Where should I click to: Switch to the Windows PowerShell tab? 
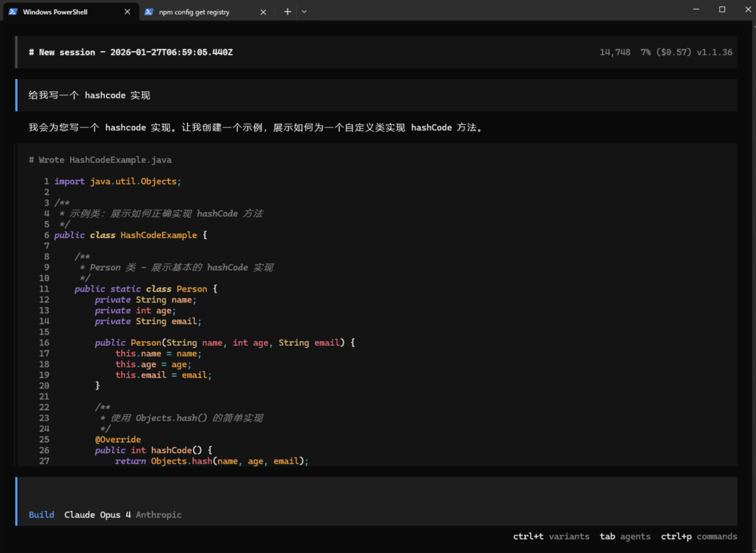coord(71,12)
